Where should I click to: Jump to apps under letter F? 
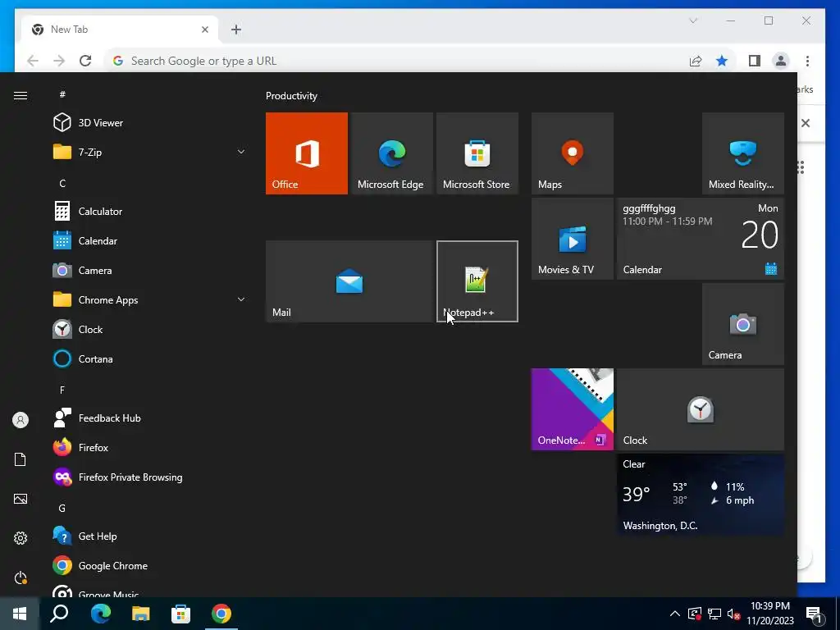tap(62, 390)
